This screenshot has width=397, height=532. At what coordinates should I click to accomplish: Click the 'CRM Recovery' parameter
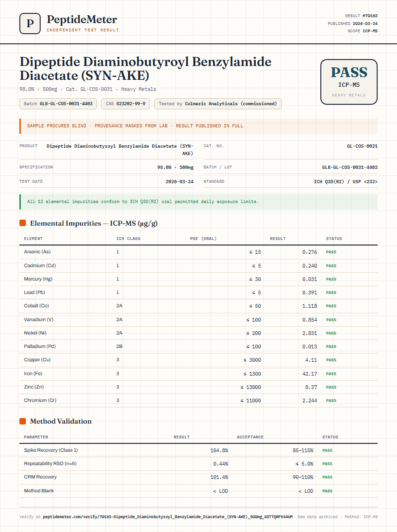point(40,477)
